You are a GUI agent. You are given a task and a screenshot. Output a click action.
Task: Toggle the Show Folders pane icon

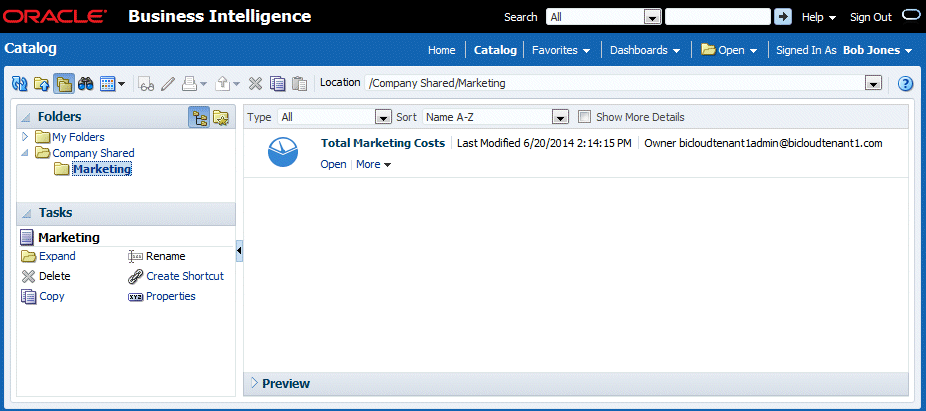click(x=63, y=84)
